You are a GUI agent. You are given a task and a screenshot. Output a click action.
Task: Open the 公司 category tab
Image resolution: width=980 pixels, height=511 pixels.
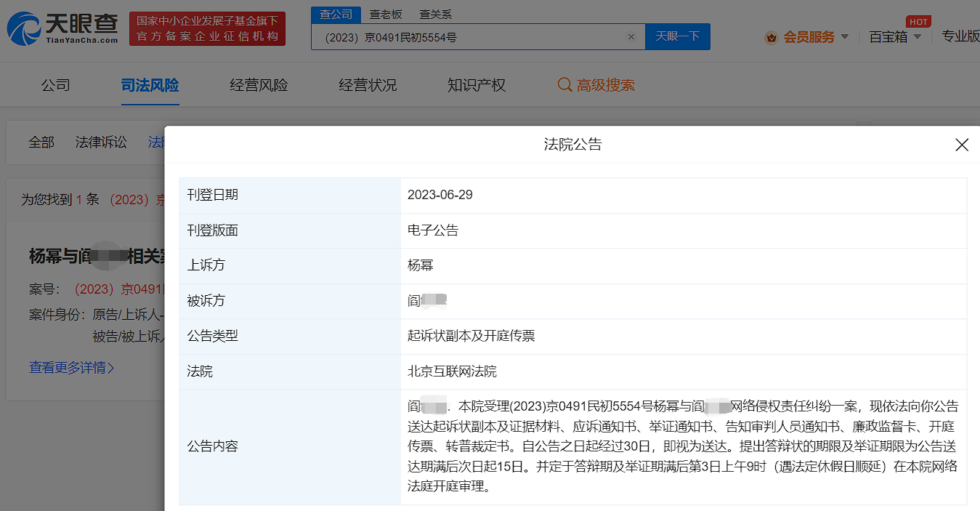click(x=55, y=85)
